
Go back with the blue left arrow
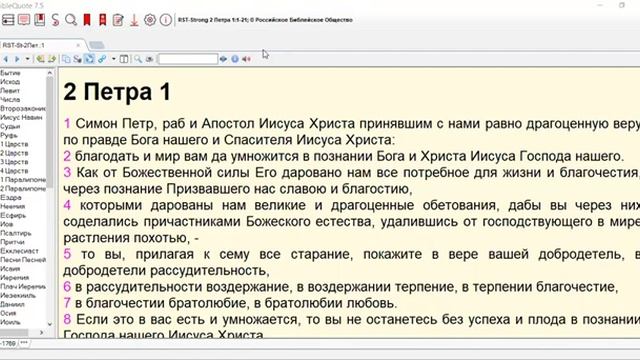pyautogui.click(x=6, y=59)
